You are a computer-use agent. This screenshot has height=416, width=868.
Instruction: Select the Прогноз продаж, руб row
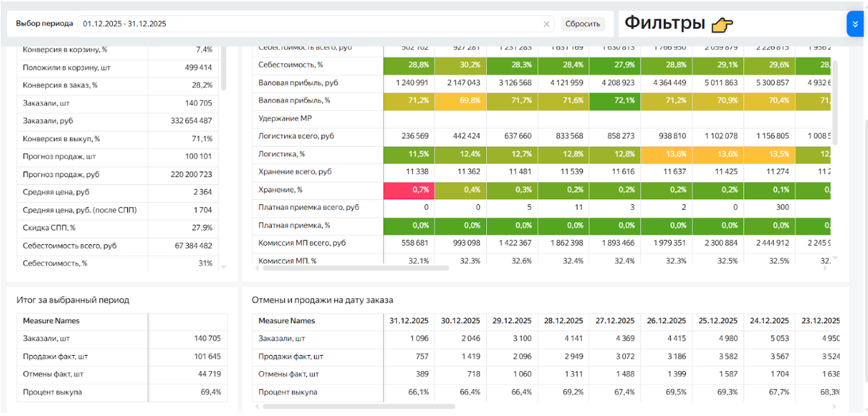61,174
